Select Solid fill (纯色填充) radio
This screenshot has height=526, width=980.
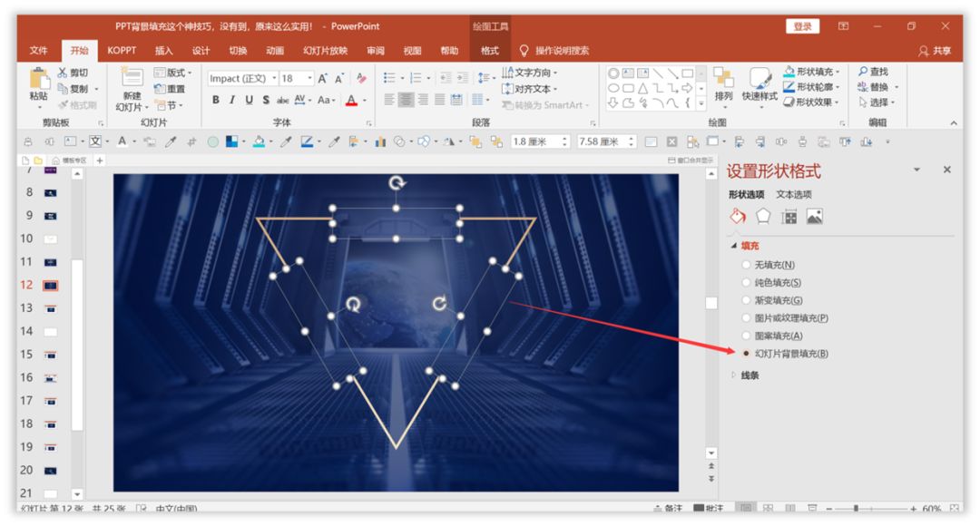pyautogui.click(x=746, y=282)
